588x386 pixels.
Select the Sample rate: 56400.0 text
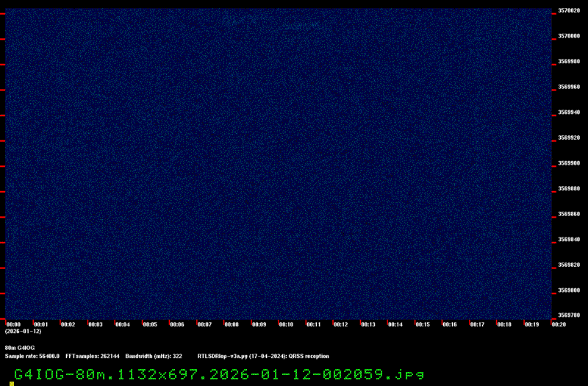[32, 357]
